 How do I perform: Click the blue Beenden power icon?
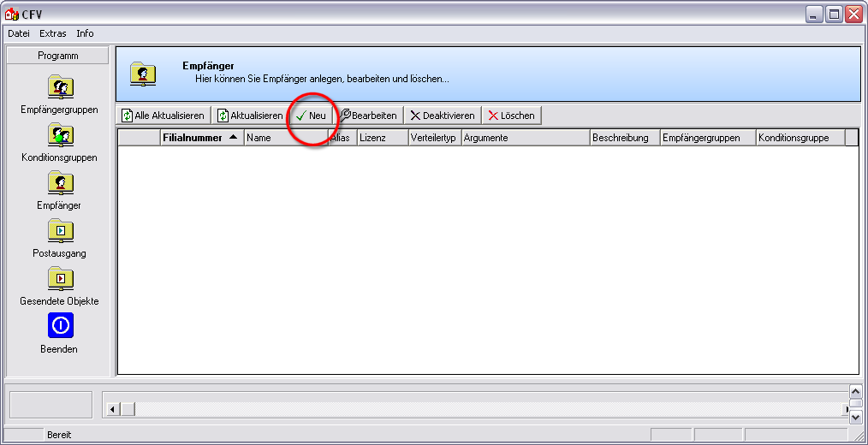[x=60, y=325]
